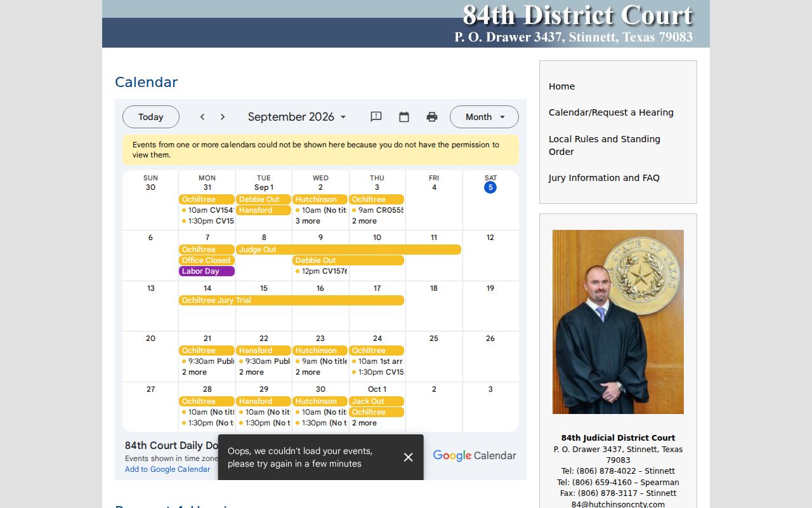
Task: Open the Debbie Out event spanning Sep 9-10
Action: pyautogui.click(x=348, y=260)
